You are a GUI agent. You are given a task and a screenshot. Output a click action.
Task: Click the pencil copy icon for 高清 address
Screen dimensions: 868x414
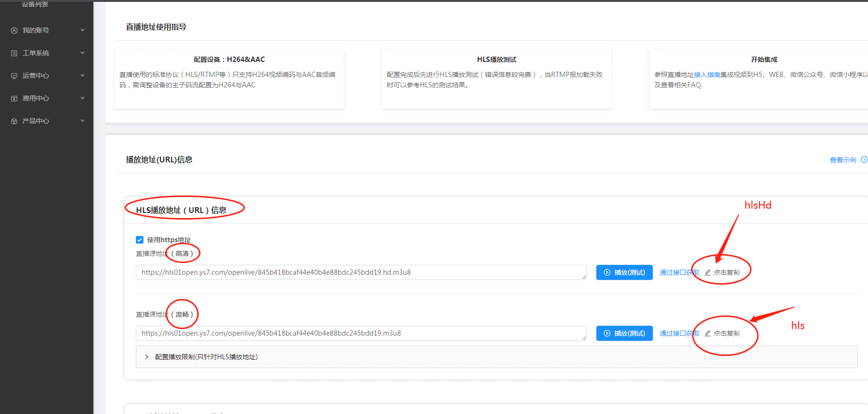[708, 272]
